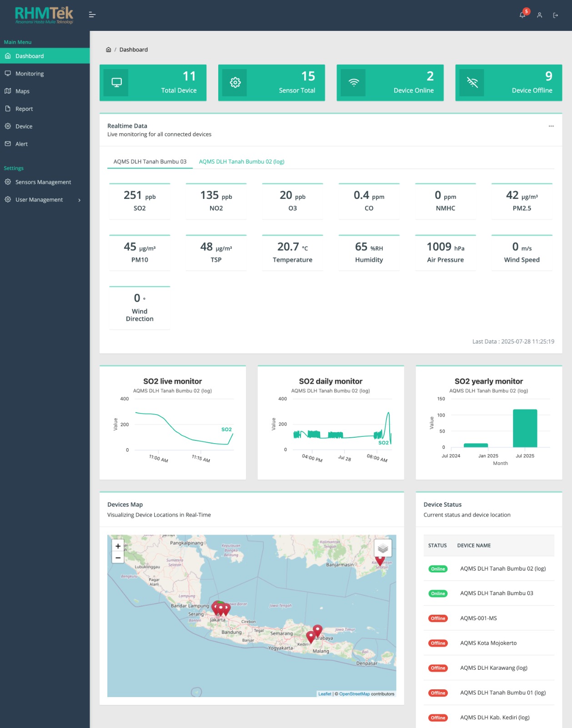Click the home icon in breadcrumb
This screenshot has width=572, height=728.
tap(108, 50)
